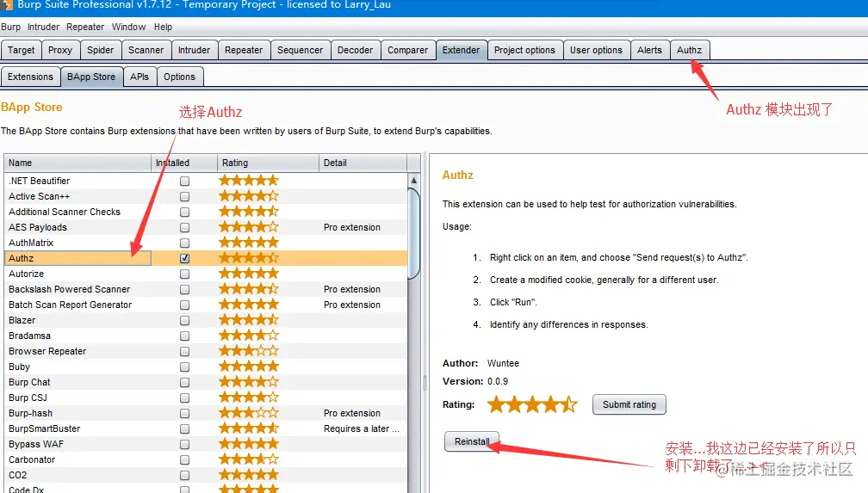868x493 pixels.
Task: Toggle the checked Authz installed checkbox
Action: pyautogui.click(x=184, y=258)
